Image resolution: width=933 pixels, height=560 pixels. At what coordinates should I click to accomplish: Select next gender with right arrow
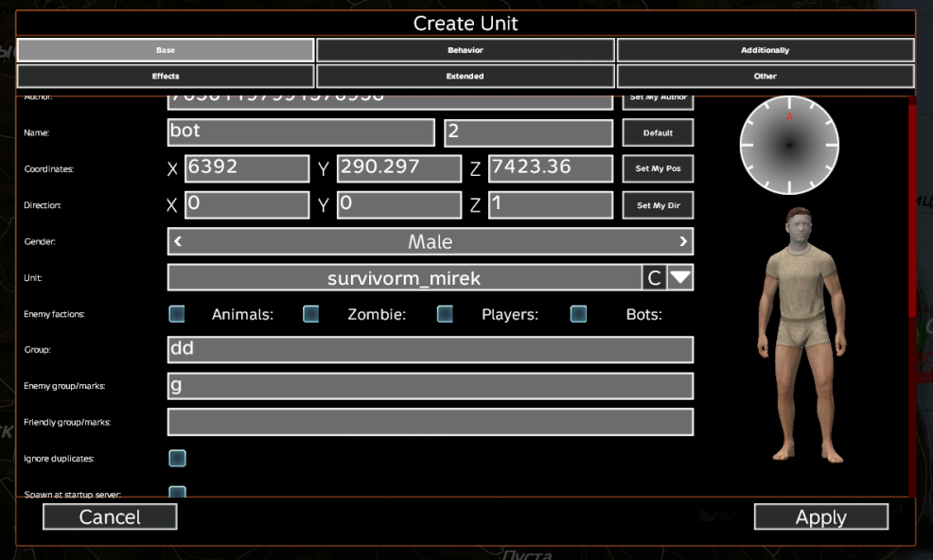click(x=682, y=241)
